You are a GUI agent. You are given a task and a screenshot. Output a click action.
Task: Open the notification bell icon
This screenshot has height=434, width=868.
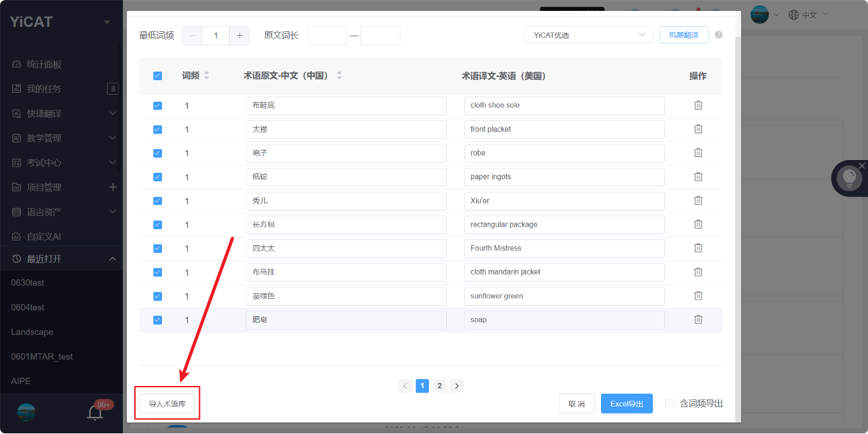[95, 413]
